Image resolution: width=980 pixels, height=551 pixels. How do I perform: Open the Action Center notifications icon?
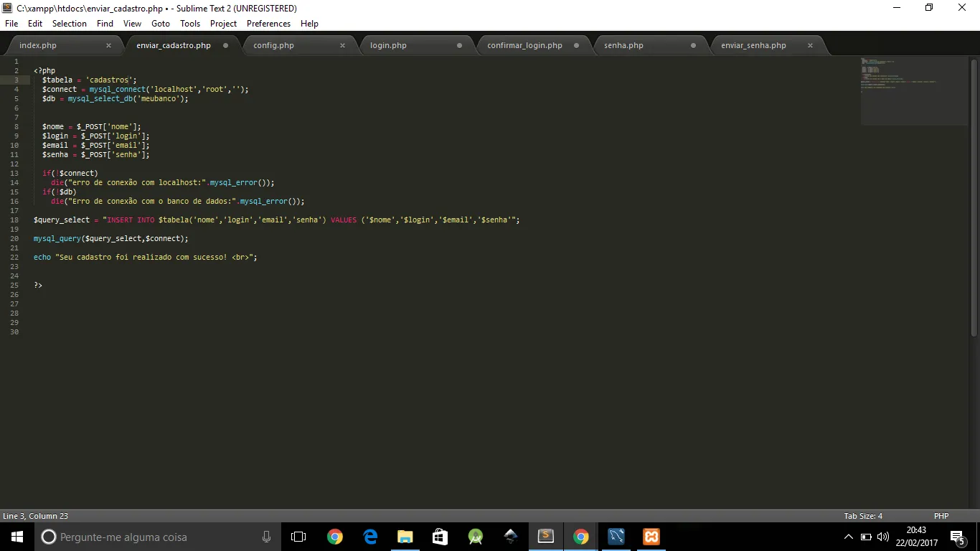(957, 537)
